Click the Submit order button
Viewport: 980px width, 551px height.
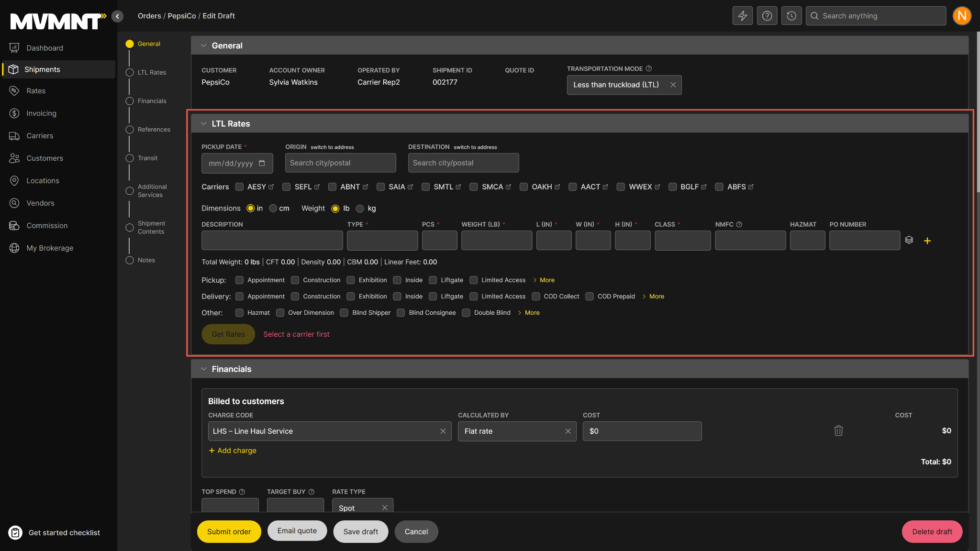click(x=229, y=531)
